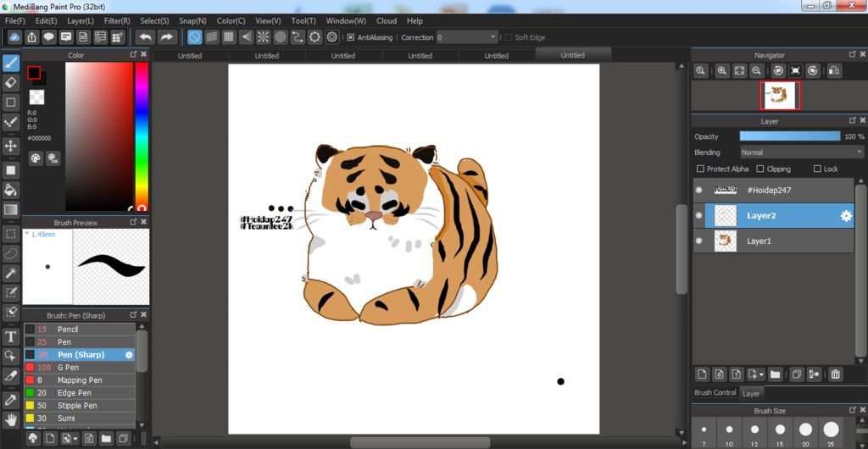868x449 pixels.
Task: Open Pen (Sharp) brush settings gear
Action: (x=129, y=354)
